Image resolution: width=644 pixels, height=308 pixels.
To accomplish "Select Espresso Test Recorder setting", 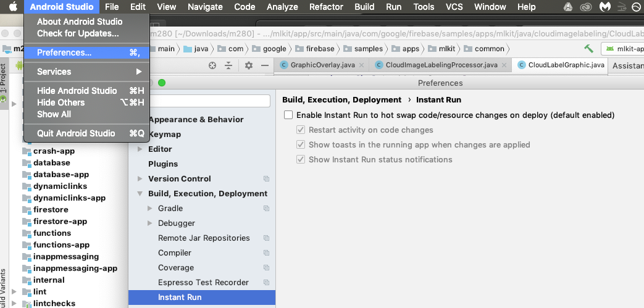I will pyautogui.click(x=203, y=283).
